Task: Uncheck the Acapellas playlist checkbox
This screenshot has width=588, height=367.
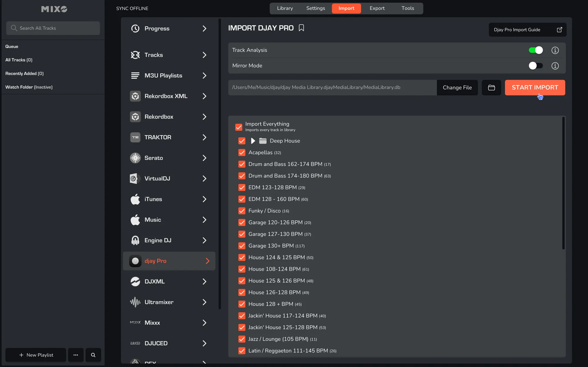Action: [x=242, y=153]
